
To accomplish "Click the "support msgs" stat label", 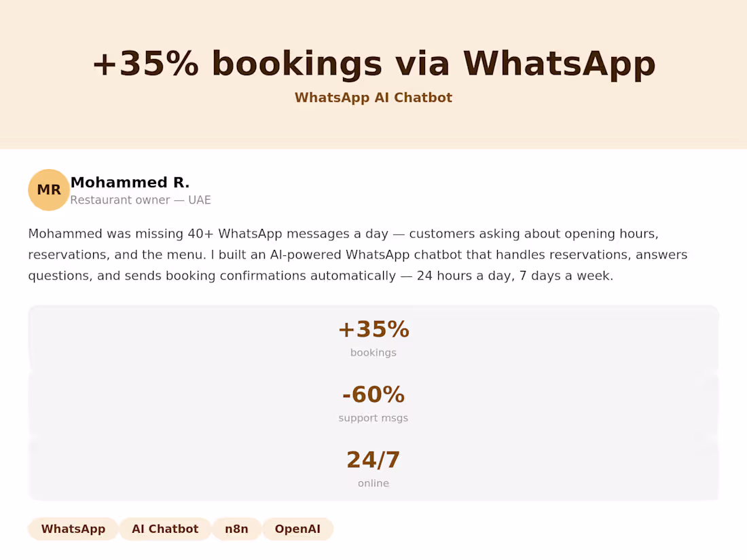I will (373, 418).
